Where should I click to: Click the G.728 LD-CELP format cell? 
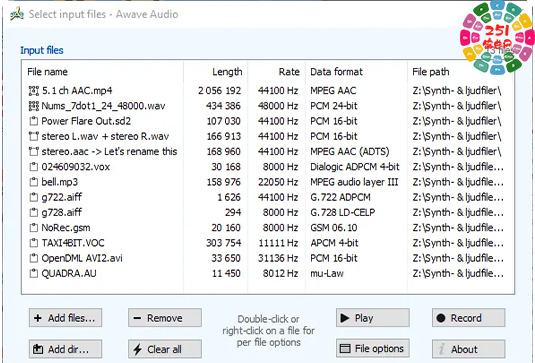coord(343,213)
